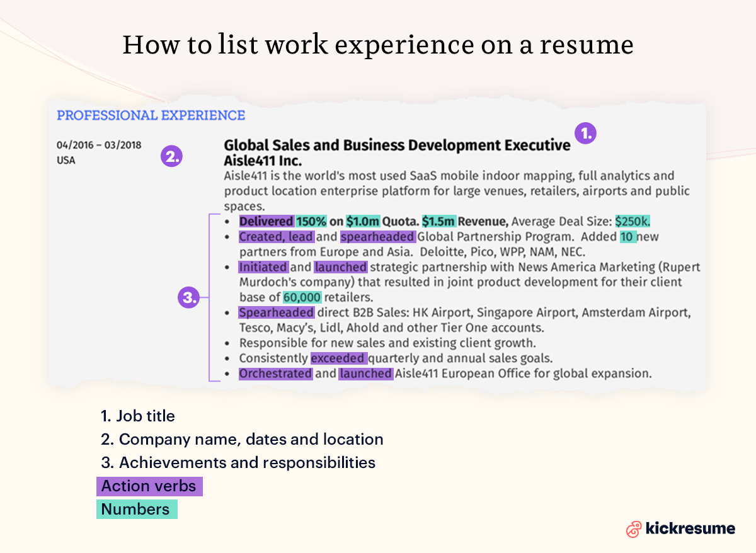Click "3. Achievements and responsibilities" legend item

click(238, 462)
